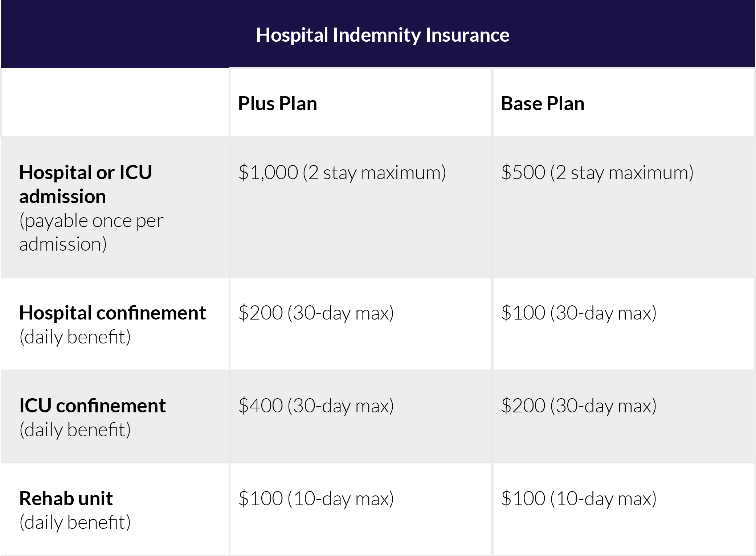
Task: Click the $400 (30-day max) cell
Action: pos(316,405)
